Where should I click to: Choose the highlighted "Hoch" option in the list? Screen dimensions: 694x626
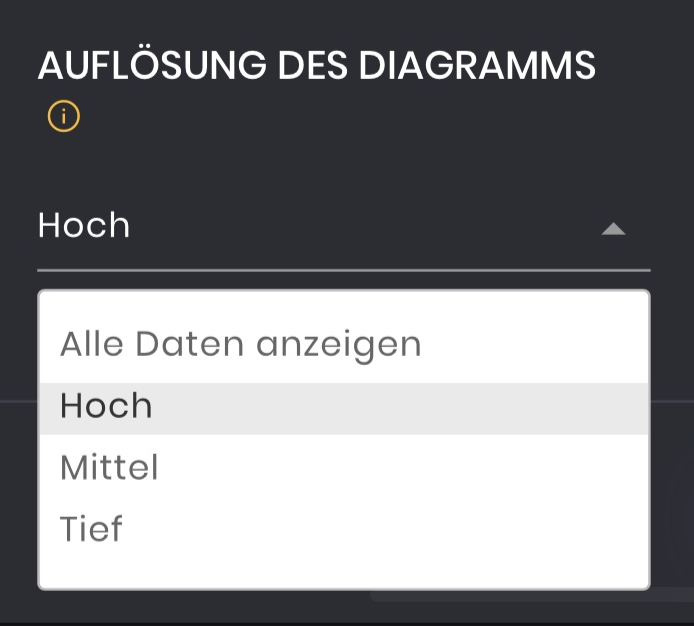click(x=107, y=406)
